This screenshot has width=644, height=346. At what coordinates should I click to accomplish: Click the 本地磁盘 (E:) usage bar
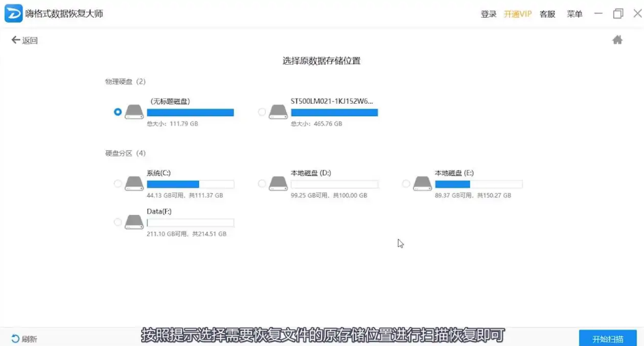pyautogui.click(x=478, y=184)
